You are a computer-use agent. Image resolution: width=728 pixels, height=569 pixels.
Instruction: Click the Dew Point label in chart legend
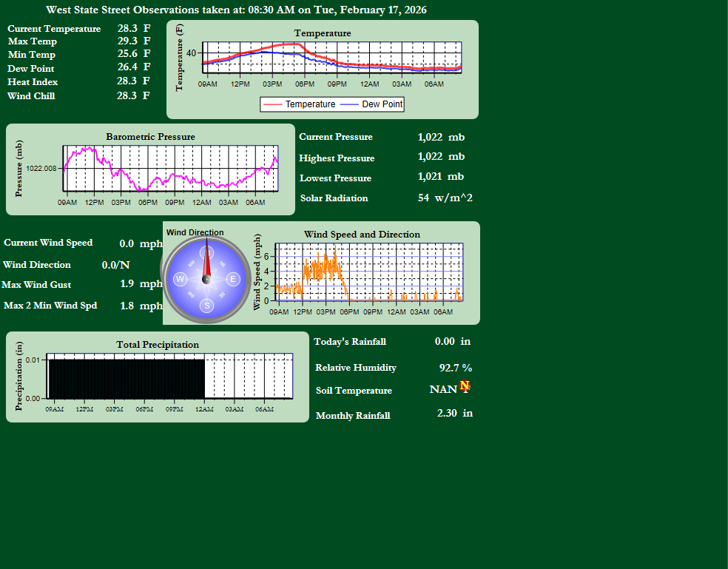point(382,104)
